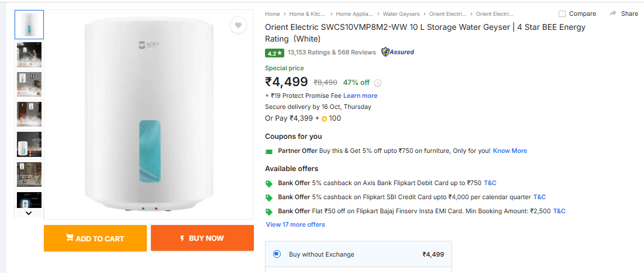Click the Axis Bank offer tag icon

[269, 183]
